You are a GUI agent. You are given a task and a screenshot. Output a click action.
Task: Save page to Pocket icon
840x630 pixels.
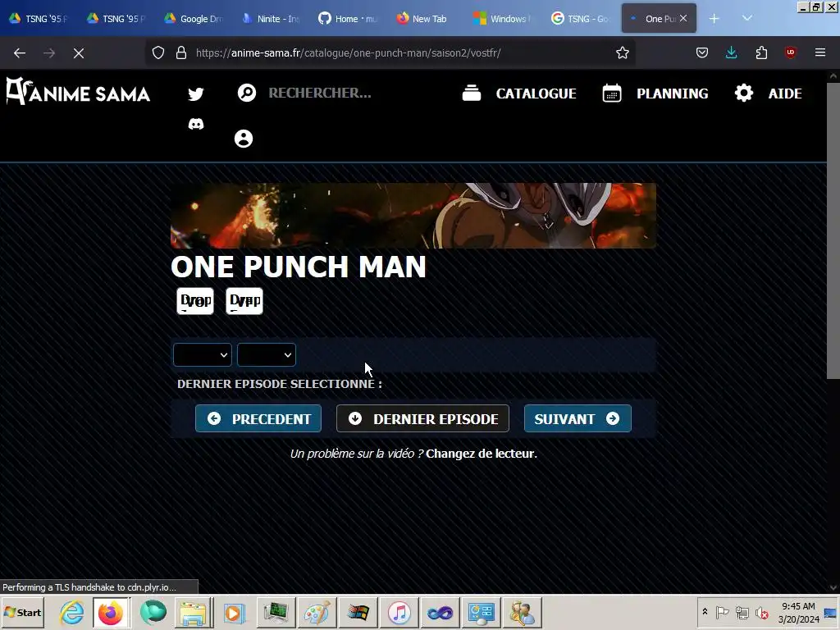coord(702,52)
